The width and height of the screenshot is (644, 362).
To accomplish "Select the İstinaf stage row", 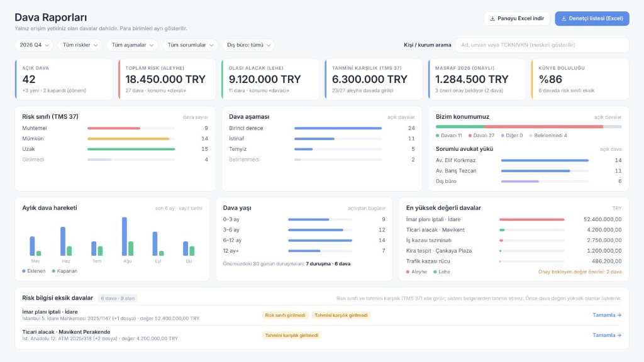I will coord(321,139).
